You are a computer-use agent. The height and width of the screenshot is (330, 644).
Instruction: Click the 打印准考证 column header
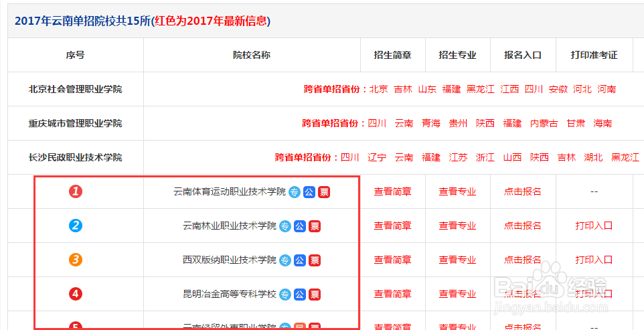[594, 55]
